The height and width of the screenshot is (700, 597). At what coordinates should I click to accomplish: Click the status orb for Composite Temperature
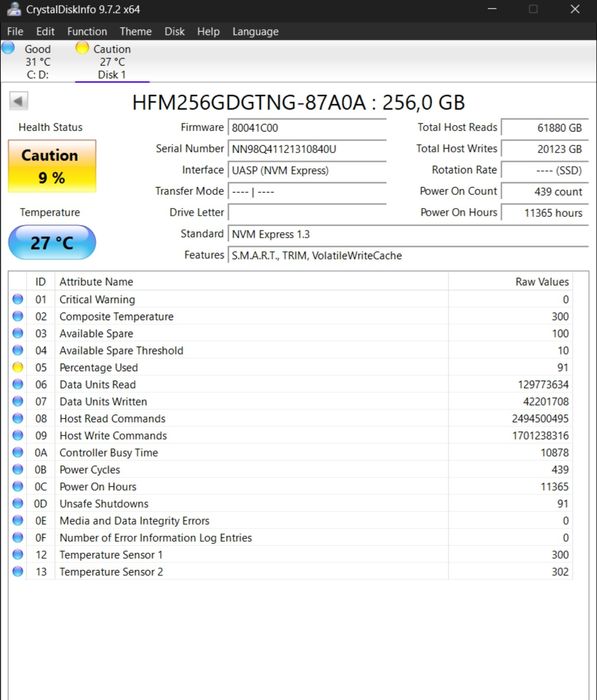click(x=18, y=316)
